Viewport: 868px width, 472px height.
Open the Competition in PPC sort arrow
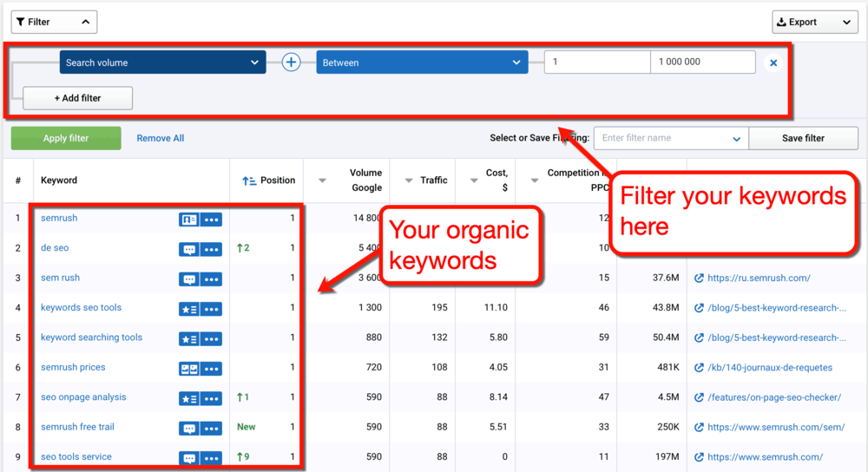tap(535, 180)
